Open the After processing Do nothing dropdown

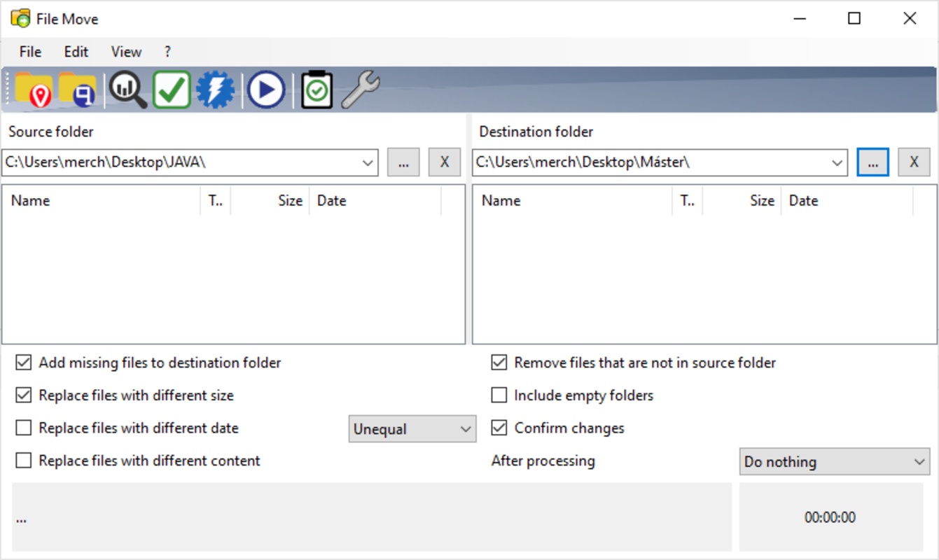pyautogui.click(x=834, y=462)
